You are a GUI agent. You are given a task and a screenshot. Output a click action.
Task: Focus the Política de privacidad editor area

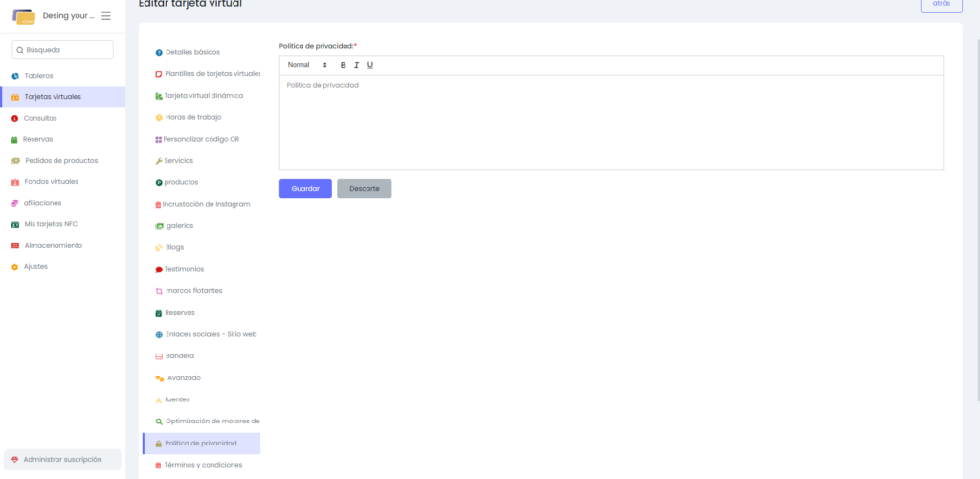(x=611, y=122)
